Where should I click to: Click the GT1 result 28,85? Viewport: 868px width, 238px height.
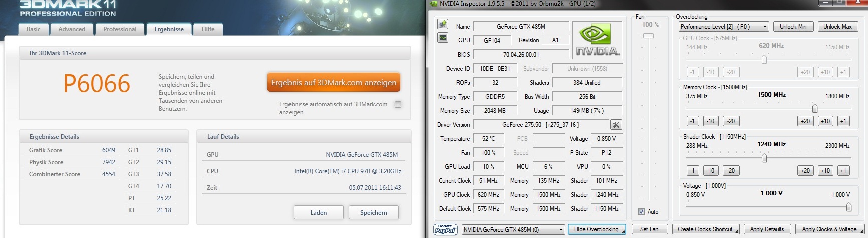164,150
